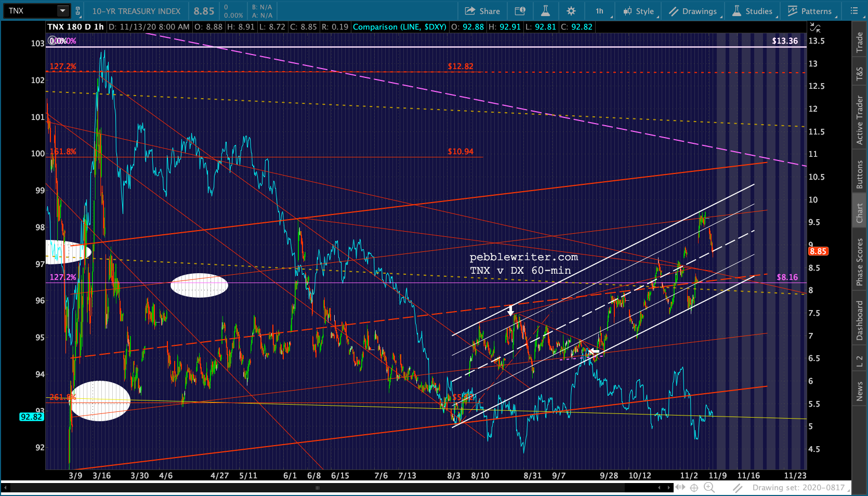This screenshot has width=868, height=496.
Task: Click the 0.00% change value in header
Action: tap(233, 16)
